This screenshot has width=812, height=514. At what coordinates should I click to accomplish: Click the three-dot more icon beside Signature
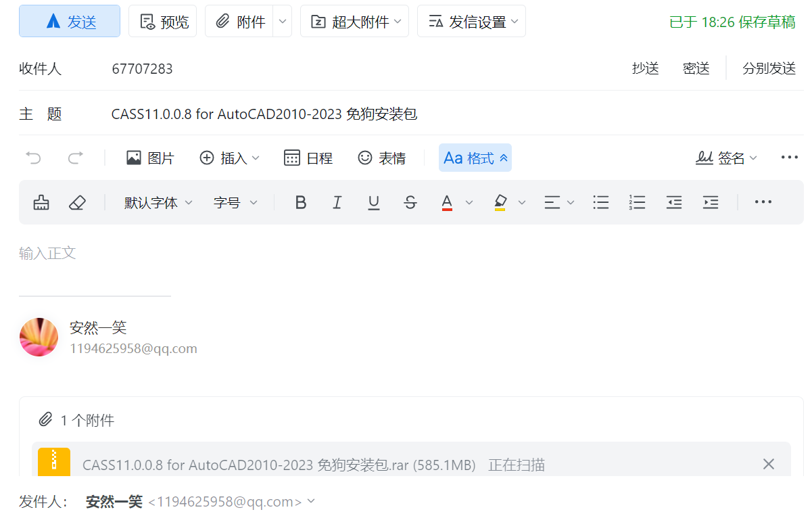[x=789, y=158]
